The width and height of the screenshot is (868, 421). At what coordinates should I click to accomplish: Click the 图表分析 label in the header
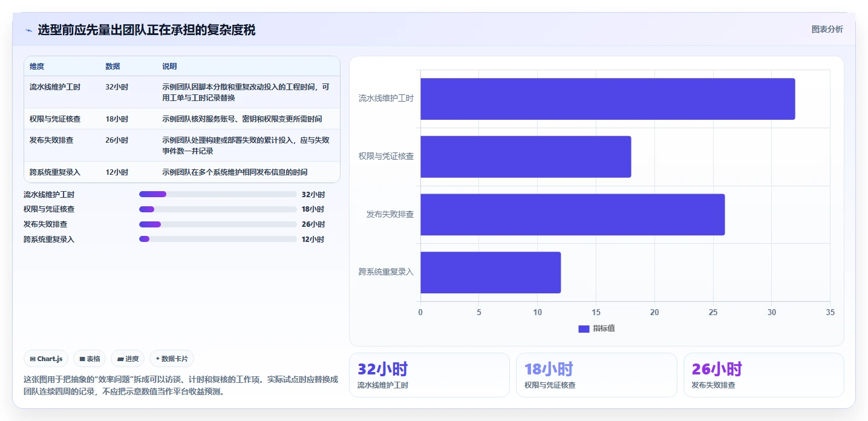pyautogui.click(x=827, y=29)
